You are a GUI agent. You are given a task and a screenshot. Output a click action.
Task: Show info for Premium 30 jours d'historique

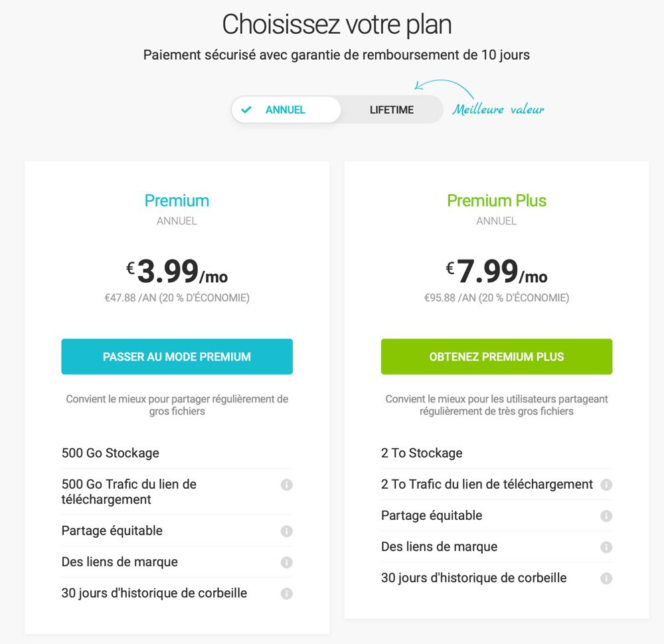point(287,594)
